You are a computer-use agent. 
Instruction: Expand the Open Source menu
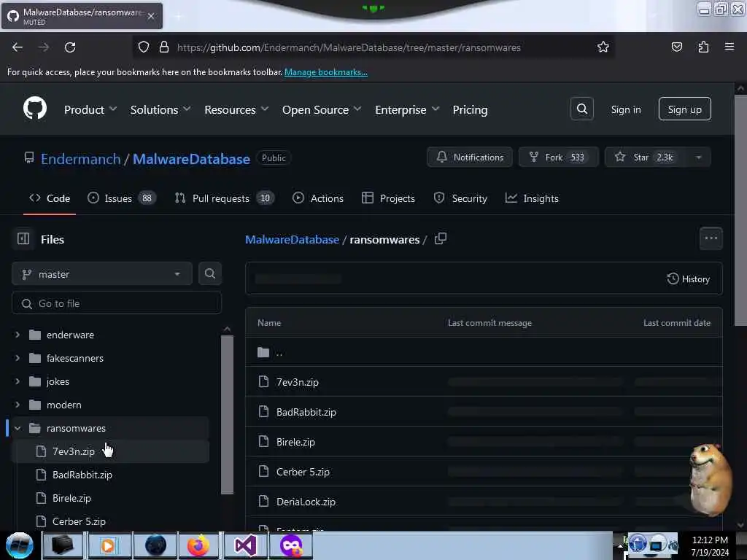tap(322, 109)
